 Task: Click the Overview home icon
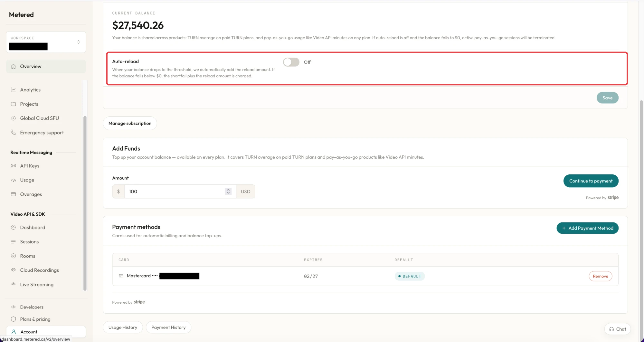pyautogui.click(x=13, y=66)
